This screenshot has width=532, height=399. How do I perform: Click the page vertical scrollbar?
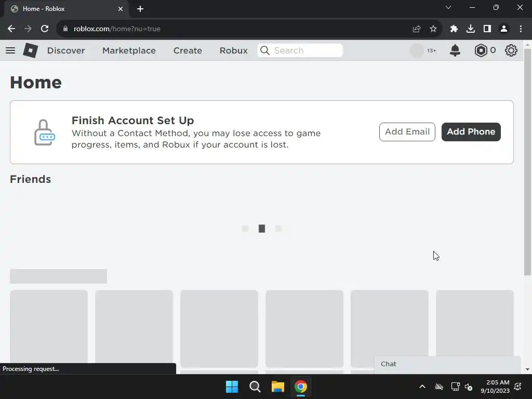pyautogui.click(x=527, y=162)
